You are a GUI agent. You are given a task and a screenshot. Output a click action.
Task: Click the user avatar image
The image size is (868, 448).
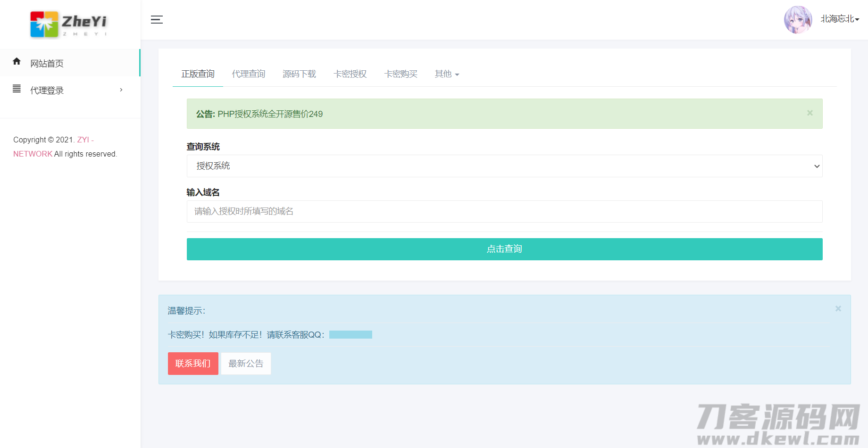point(798,19)
